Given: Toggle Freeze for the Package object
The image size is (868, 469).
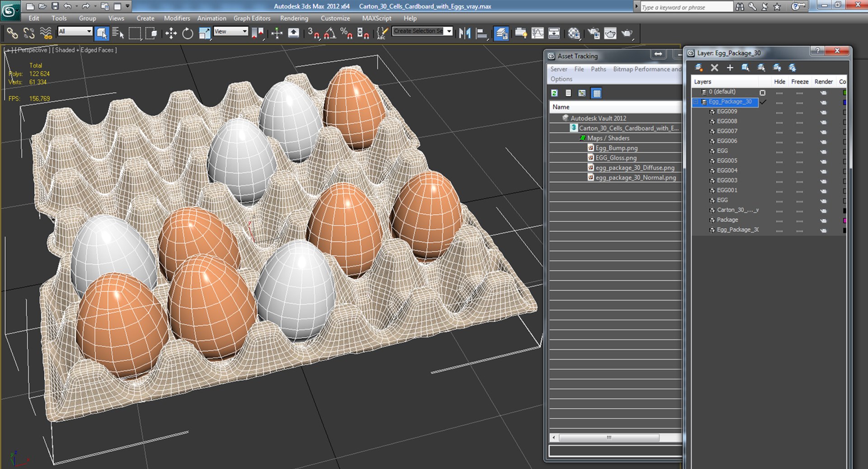Looking at the screenshot, I should (799, 220).
